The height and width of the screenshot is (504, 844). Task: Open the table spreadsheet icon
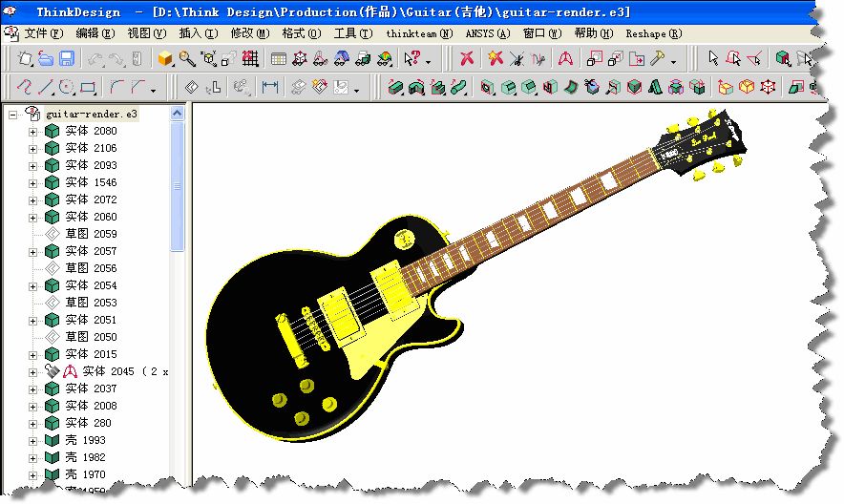tap(278, 58)
